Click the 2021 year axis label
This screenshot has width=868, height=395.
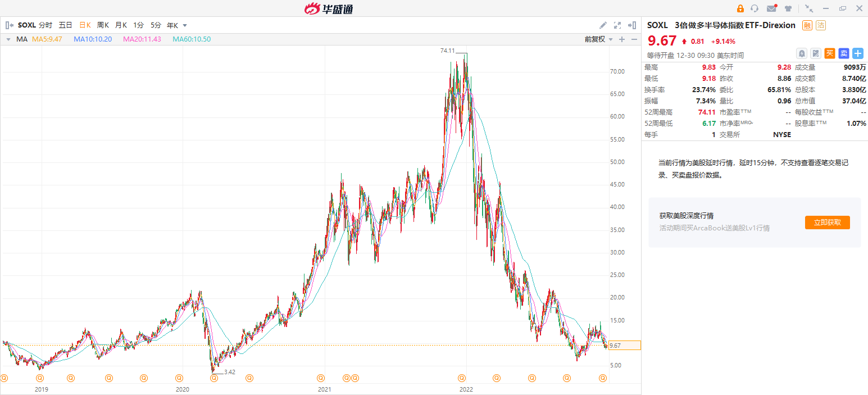(324, 389)
